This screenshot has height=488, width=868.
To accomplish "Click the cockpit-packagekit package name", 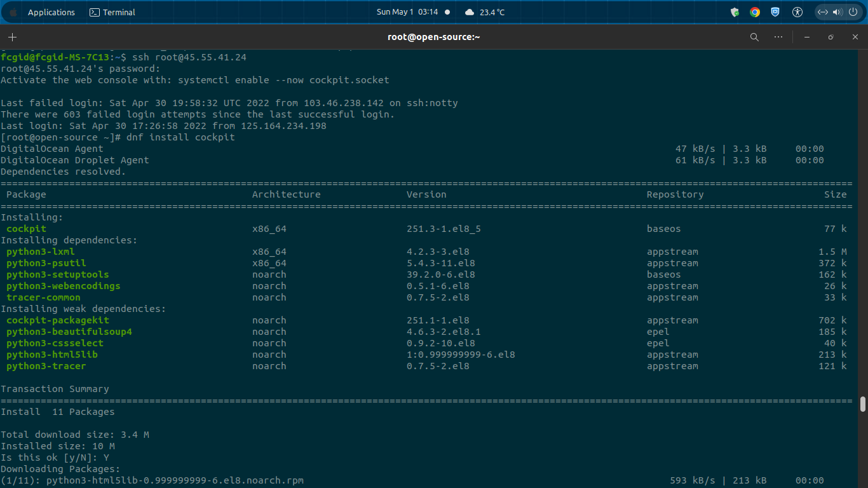I will click(x=58, y=320).
